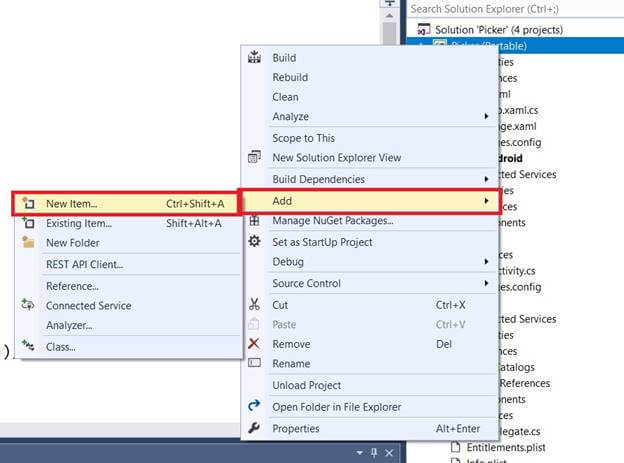Image resolution: width=624 pixels, height=463 pixels.
Task: Choose Rebuild from the context menu
Action: pyautogui.click(x=369, y=77)
